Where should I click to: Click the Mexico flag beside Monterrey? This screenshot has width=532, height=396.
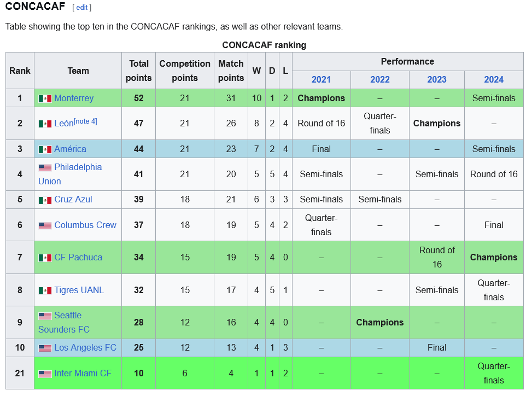coord(45,98)
